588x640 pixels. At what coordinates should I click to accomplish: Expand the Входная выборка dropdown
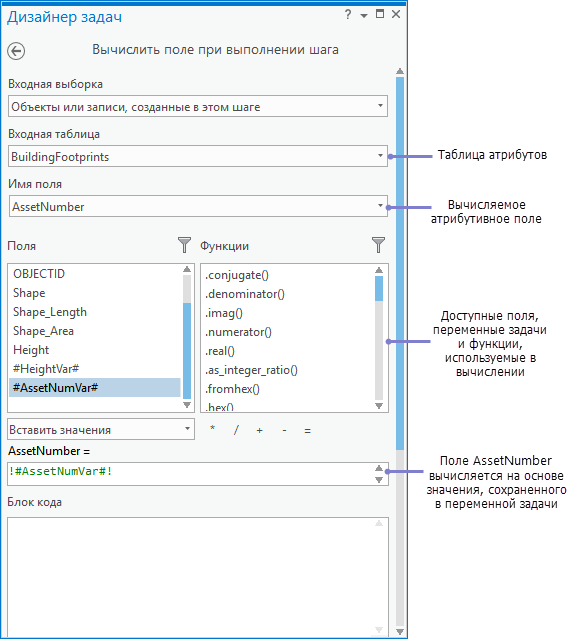point(197,106)
